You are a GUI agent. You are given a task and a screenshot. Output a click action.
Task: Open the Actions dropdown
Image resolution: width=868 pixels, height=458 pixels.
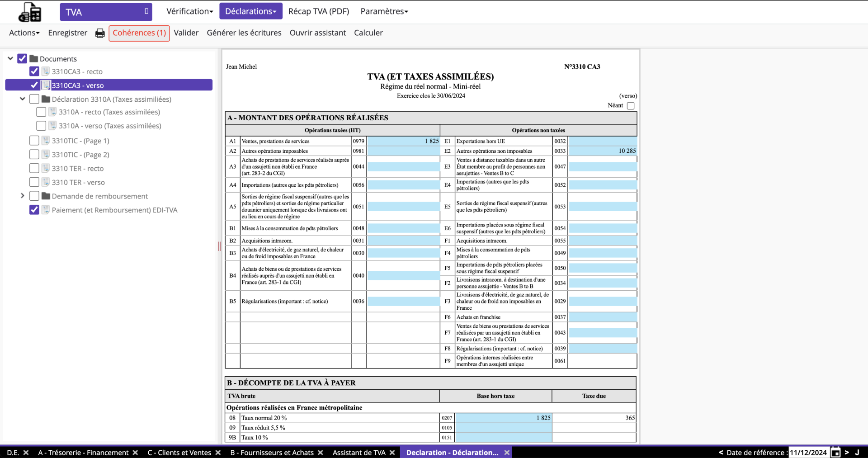(x=24, y=33)
